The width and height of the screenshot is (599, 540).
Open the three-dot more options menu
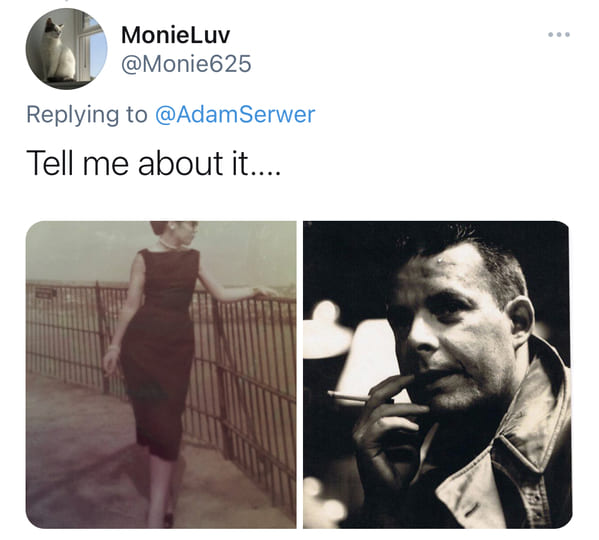coord(559,34)
